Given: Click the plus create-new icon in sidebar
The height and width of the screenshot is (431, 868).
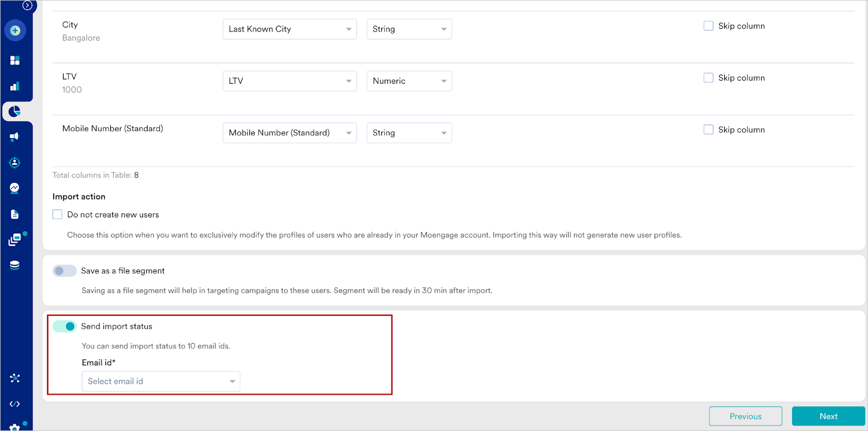Looking at the screenshot, I should [x=15, y=30].
